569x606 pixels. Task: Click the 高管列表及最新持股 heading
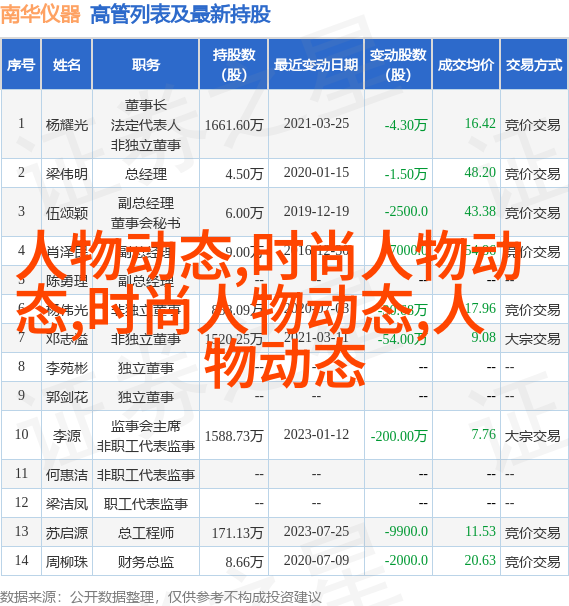click(x=180, y=15)
